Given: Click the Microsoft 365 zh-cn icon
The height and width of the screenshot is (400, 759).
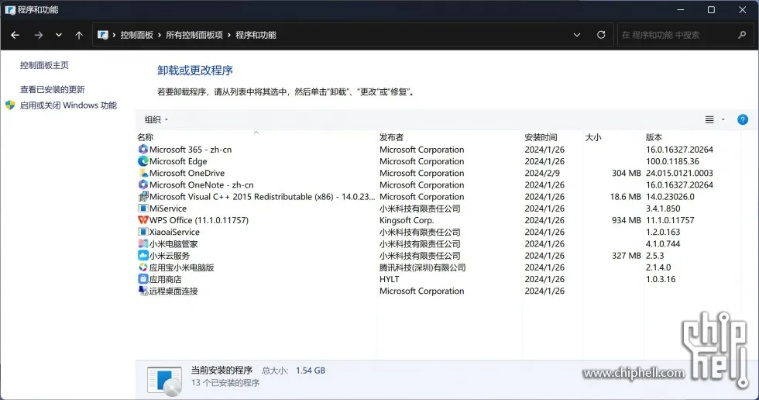Looking at the screenshot, I should (x=142, y=149).
